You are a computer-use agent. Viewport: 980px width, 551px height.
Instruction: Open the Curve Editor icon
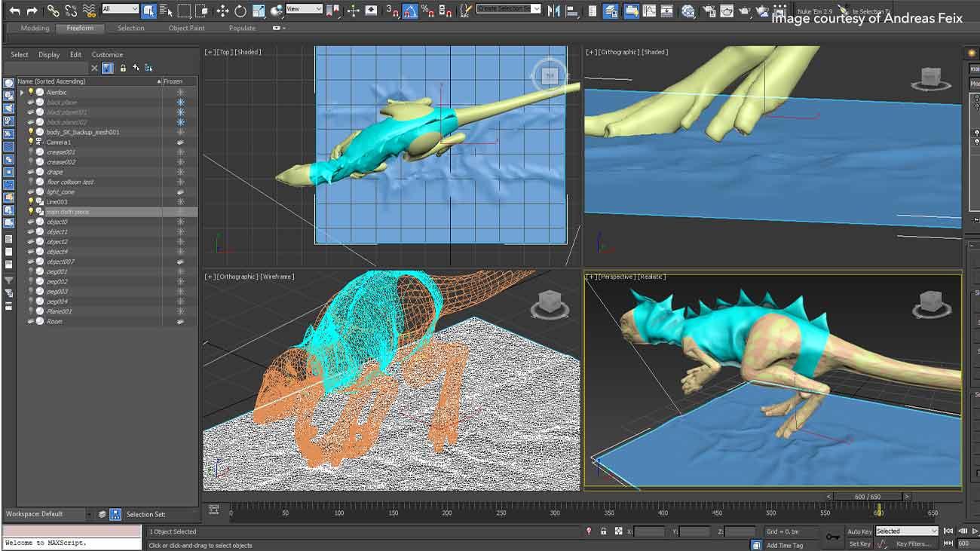coord(648,11)
